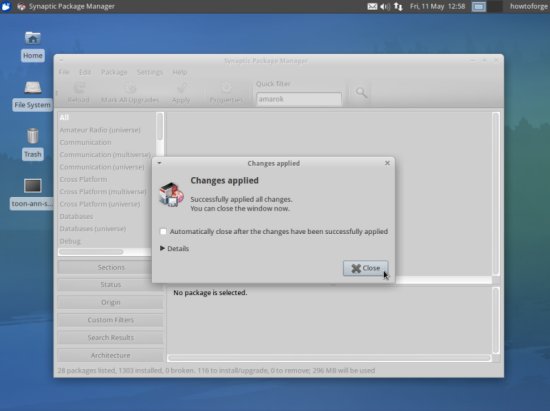
Task: Open the network connection indicator icon
Action: (398, 6)
